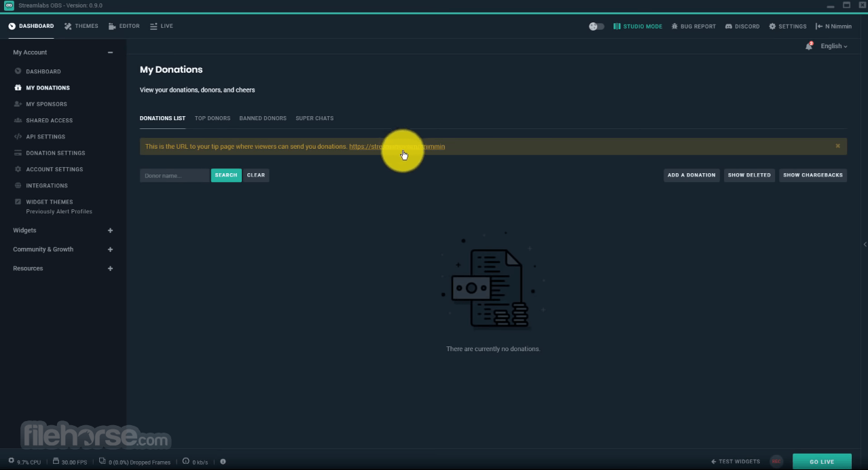The height and width of the screenshot is (470, 868).
Task: Expand the Resources section
Action: point(110,268)
